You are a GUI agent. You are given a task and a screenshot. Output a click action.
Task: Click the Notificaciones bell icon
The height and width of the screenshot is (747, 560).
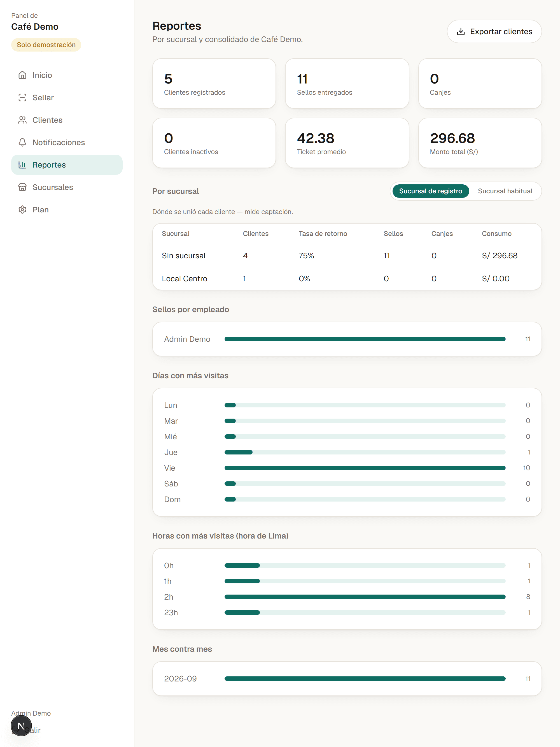tap(22, 143)
